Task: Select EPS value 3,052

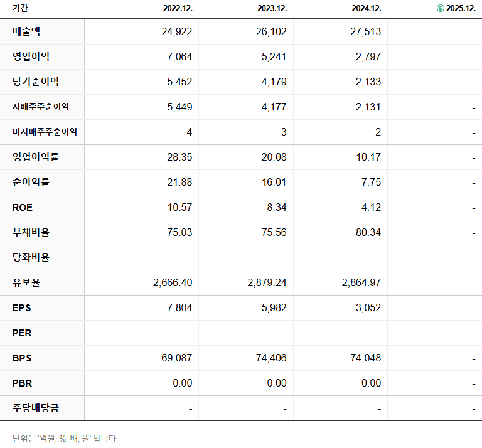Action: pos(368,308)
